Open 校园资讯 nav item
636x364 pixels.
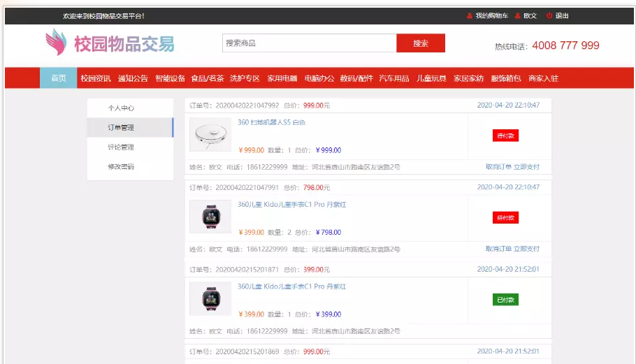[96, 78]
